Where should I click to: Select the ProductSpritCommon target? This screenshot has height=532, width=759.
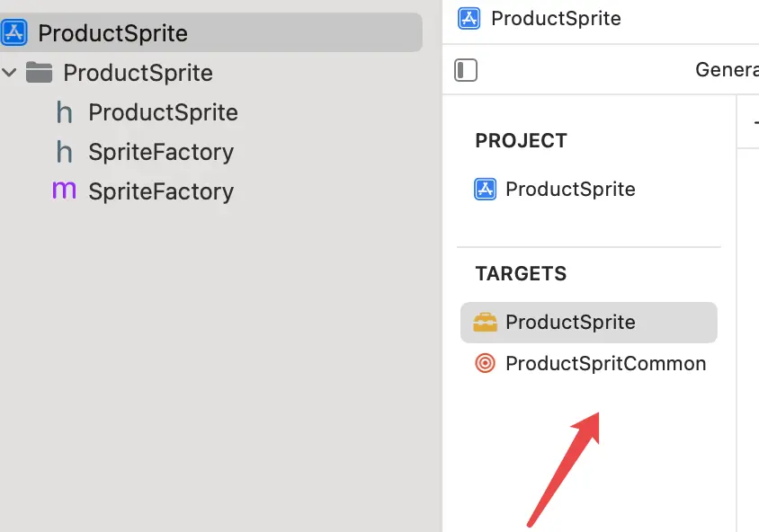tap(605, 363)
